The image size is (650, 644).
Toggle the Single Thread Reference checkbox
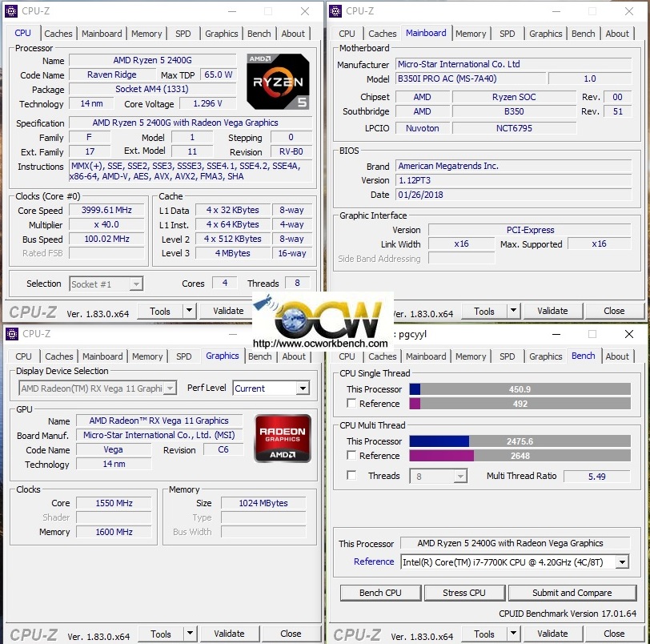tap(351, 404)
